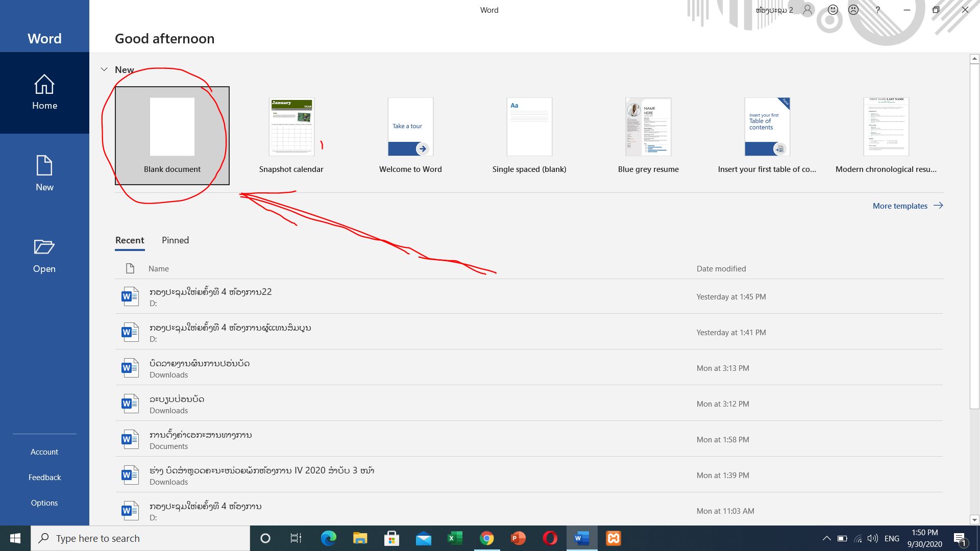The image size is (980, 551).
Task: Open Documents file modified Mon at 1:58 PM
Action: click(529, 439)
